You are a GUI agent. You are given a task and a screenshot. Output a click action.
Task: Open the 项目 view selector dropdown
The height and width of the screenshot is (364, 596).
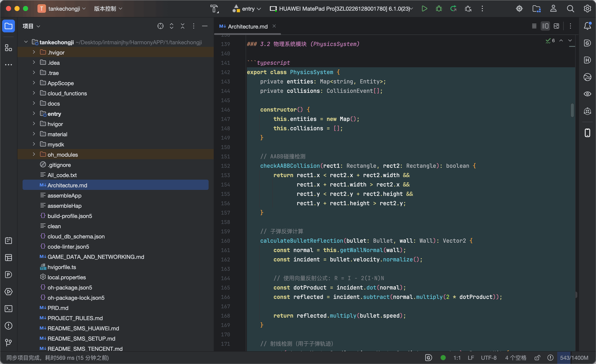click(x=31, y=26)
